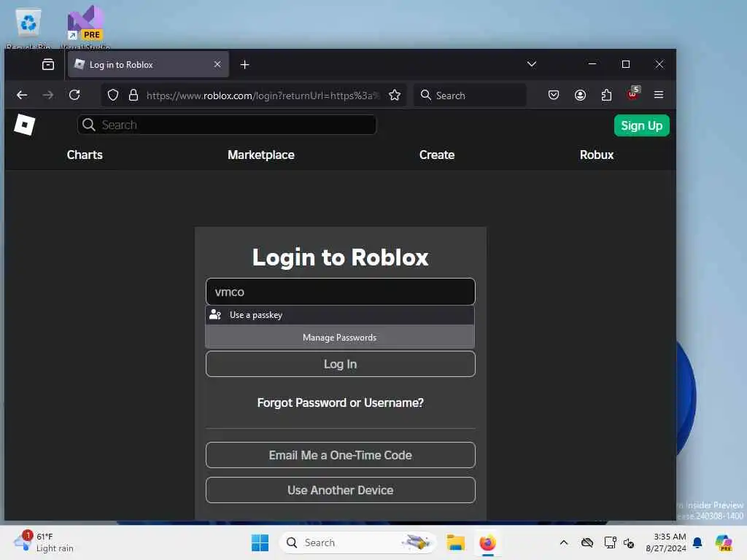Open the Charts navigation item
The image size is (747, 560).
click(x=85, y=155)
